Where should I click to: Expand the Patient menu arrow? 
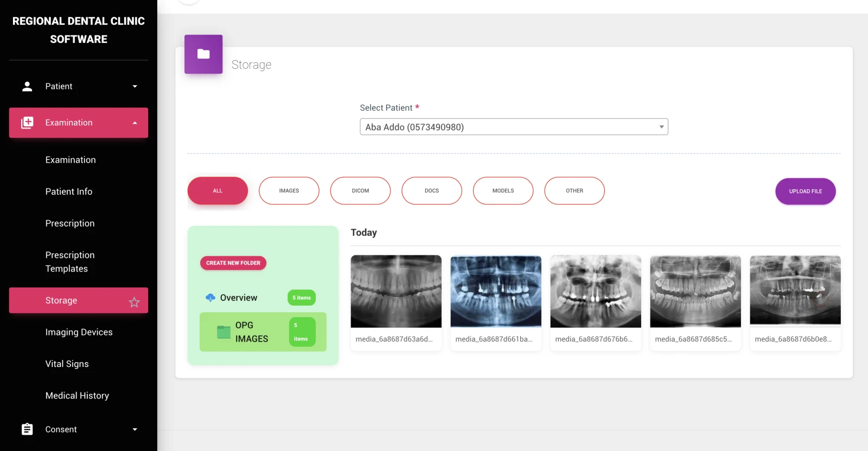(x=135, y=86)
